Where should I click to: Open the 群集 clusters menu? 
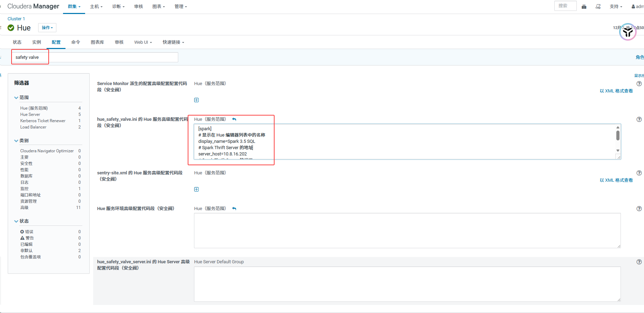(x=74, y=7)
